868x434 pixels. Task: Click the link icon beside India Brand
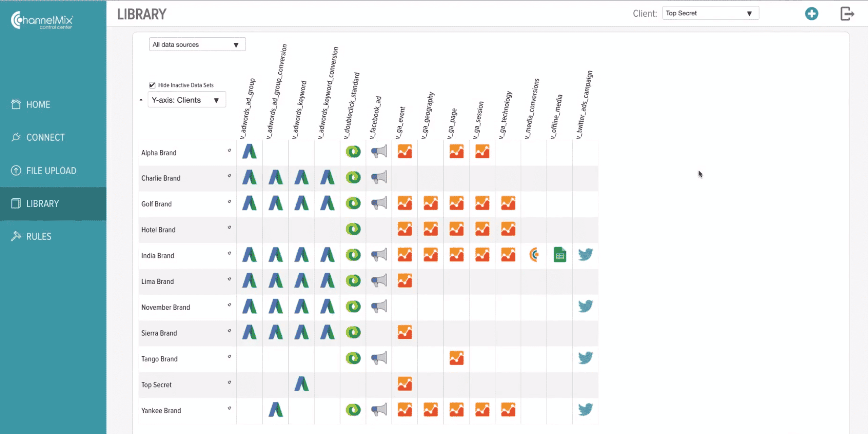(x=230, y=253)
